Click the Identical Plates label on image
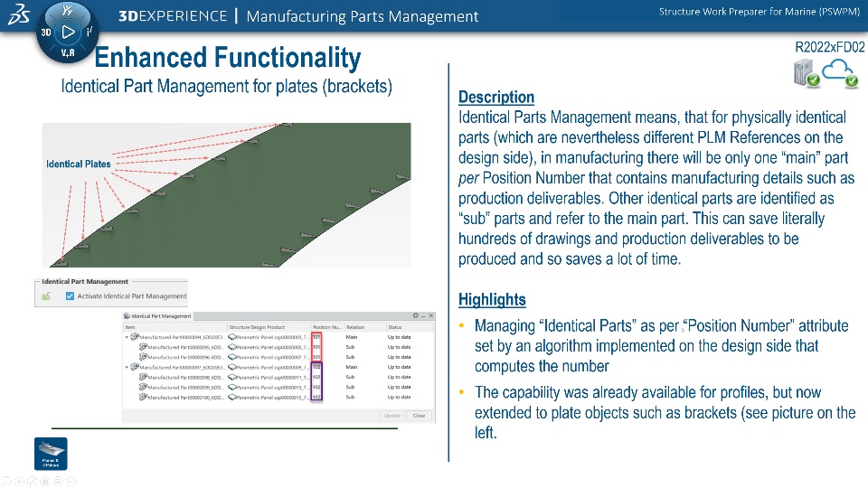The width and height of the screenshot is (868, 488). 79,164
